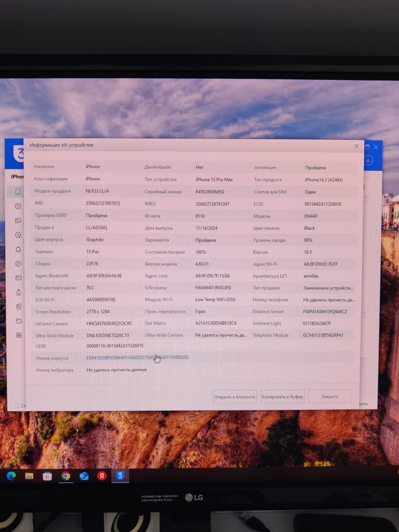Select body color value Graphite

[x=95, y=239]
